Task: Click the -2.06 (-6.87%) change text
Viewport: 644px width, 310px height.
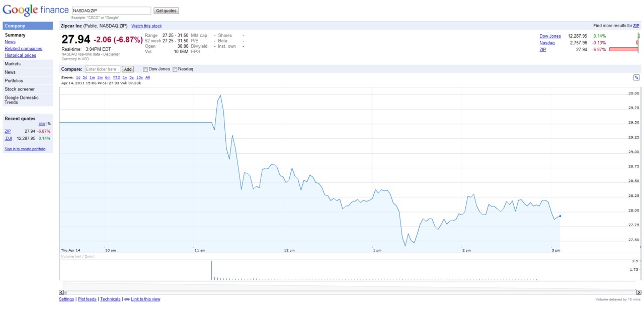Action: click(118, 40)
